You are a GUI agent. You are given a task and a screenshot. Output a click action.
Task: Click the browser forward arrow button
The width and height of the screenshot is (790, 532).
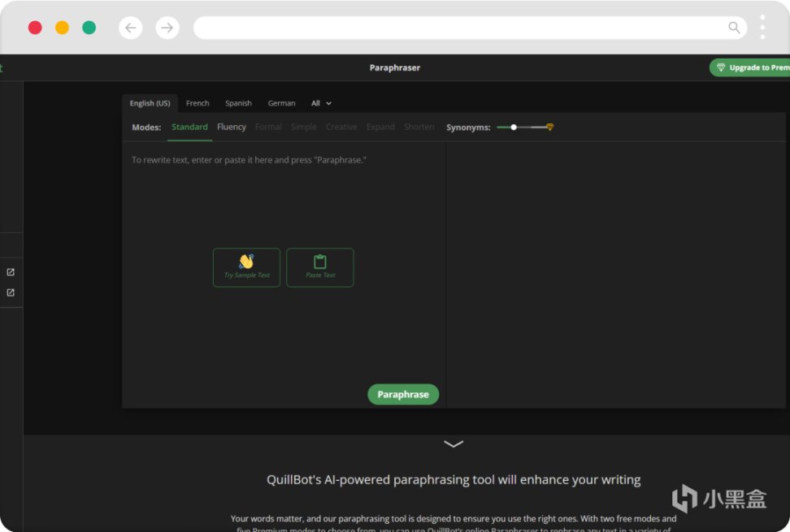tap(167, 28)
